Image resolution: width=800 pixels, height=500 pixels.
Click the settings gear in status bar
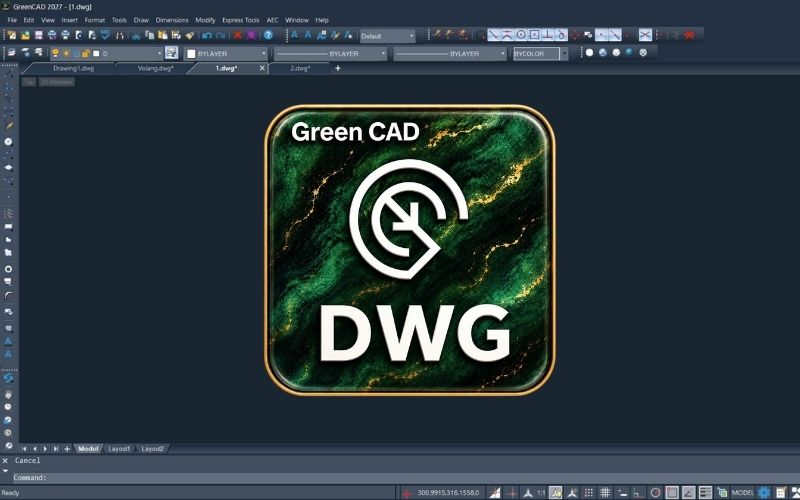coord(764,492)
